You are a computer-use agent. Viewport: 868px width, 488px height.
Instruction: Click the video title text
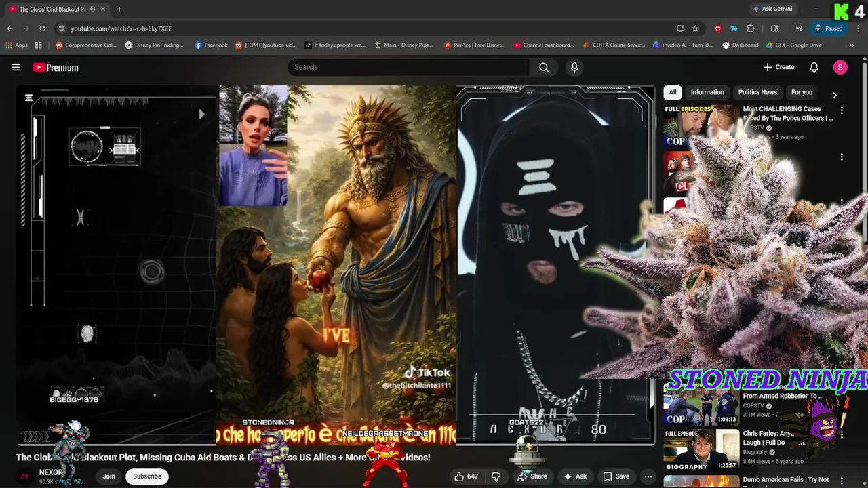click(x=223, y=457)
